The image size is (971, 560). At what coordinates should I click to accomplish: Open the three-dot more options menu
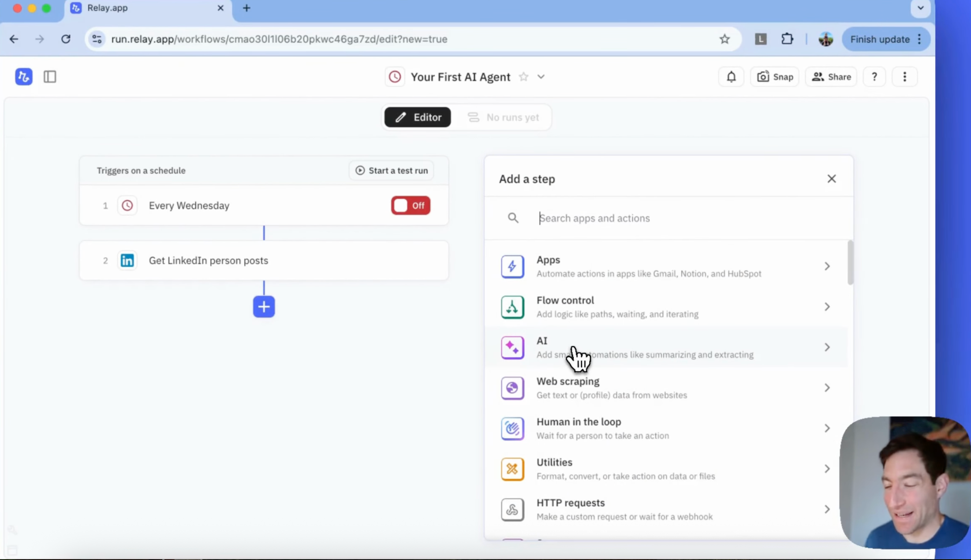[904, 77]
